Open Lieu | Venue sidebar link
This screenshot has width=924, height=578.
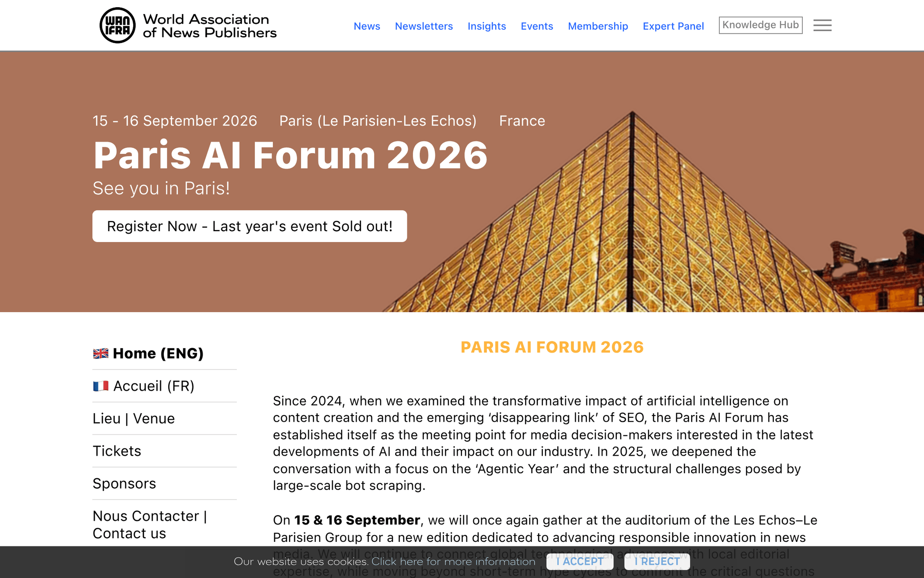coord(134,419)
